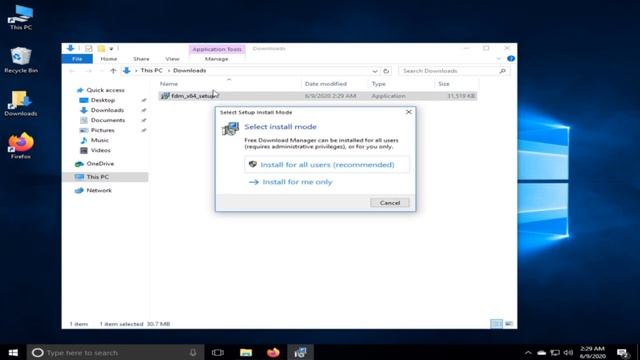Open Customize Quick Access Toolbar dropdown
The height and width of the screenshot is (360, 640).
pos(111,49)
